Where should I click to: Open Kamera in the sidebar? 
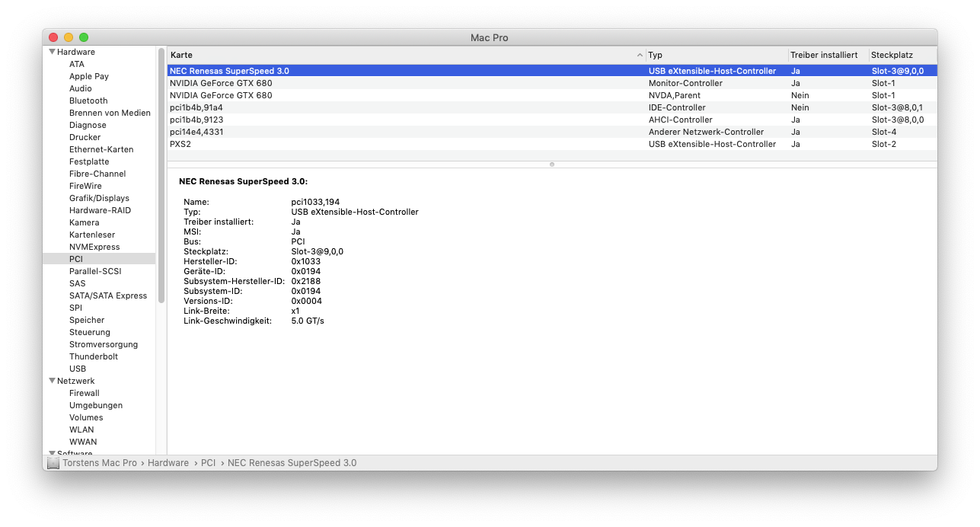[84, 222]
